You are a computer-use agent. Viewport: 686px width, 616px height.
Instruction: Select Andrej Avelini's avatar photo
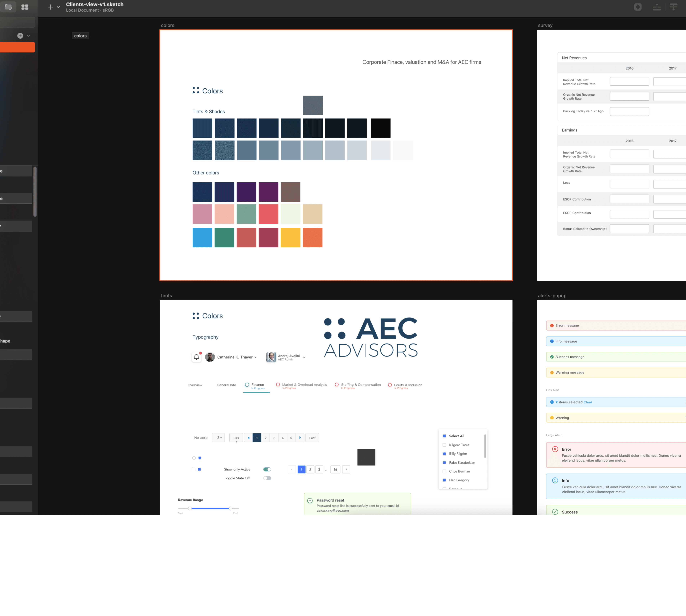pyautogui.click(x=271, y=357)
